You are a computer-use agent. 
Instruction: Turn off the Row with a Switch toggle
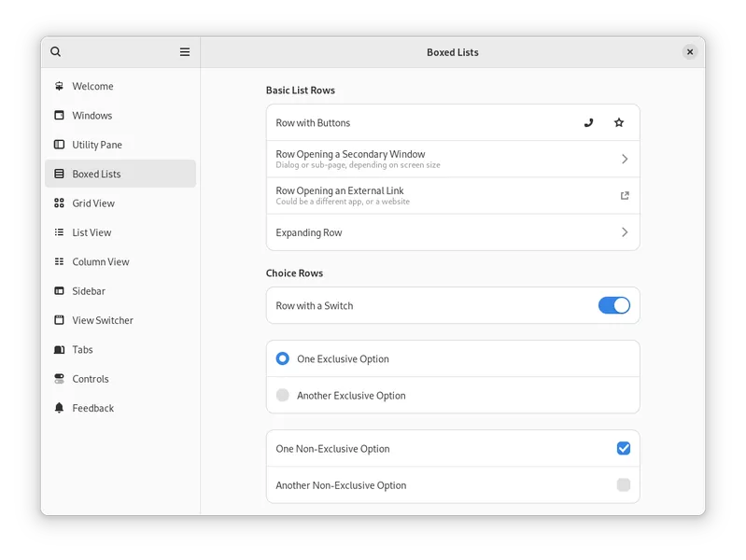pyautogui.click(x=614, y=305)
